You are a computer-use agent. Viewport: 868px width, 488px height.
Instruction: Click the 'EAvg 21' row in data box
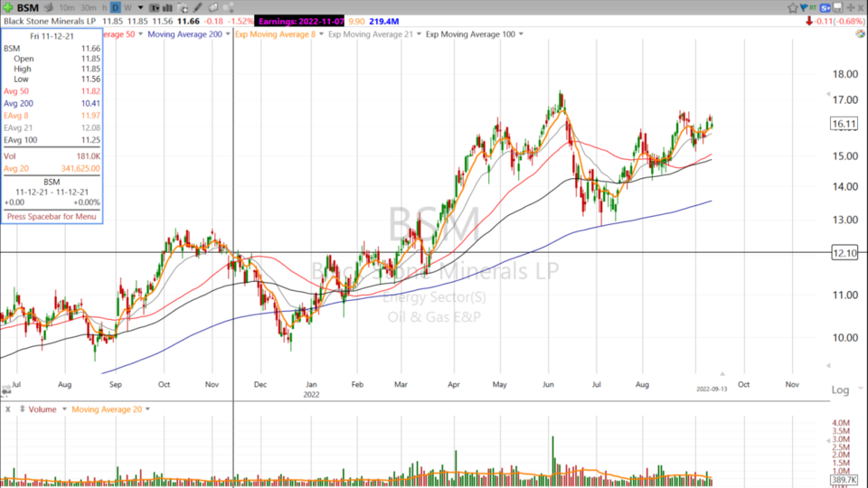pyautogui.click(x=52, y=127)
